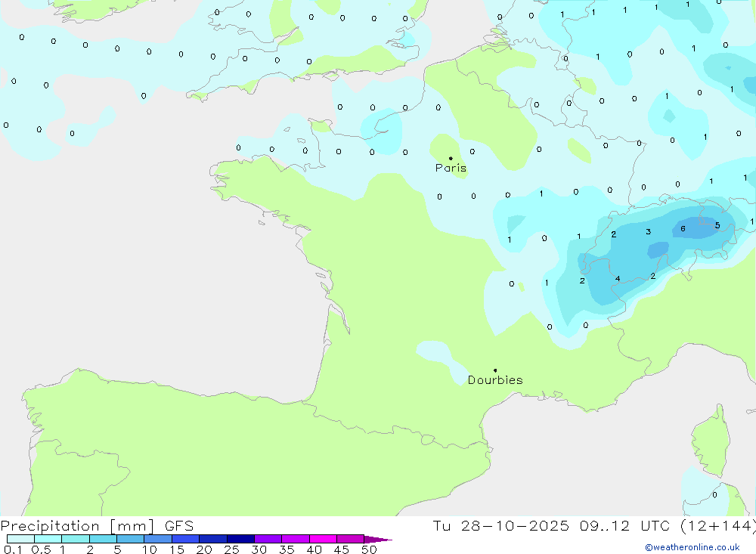756x554 pixels.
Task: Click the precipitation value '6' on the map
Action: (x=683, y=228)
